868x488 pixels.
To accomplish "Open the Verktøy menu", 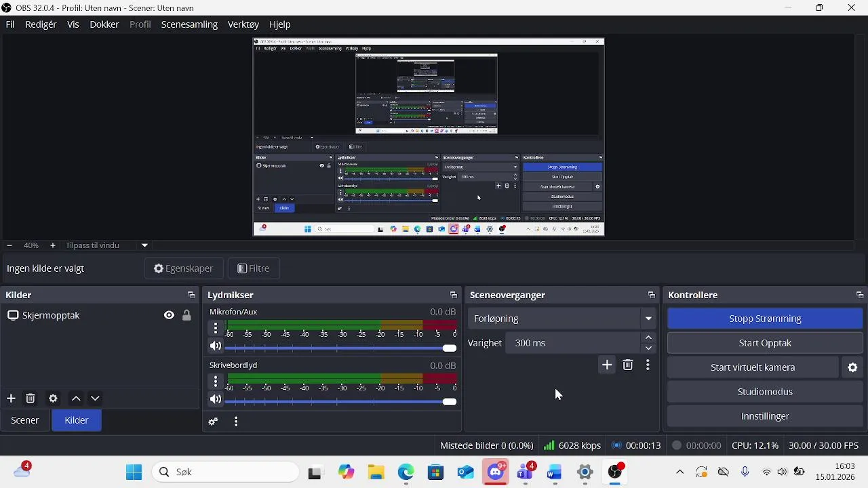I will click(243, 24).
